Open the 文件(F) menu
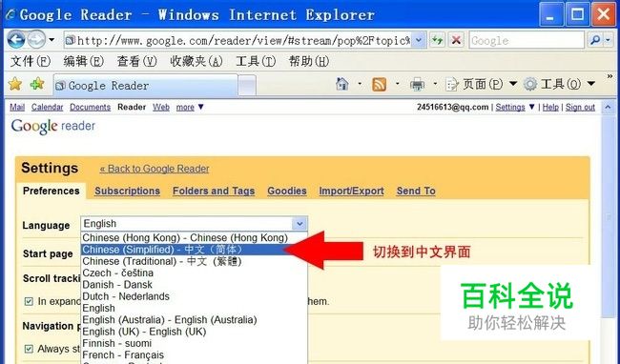 click(31, 61)
